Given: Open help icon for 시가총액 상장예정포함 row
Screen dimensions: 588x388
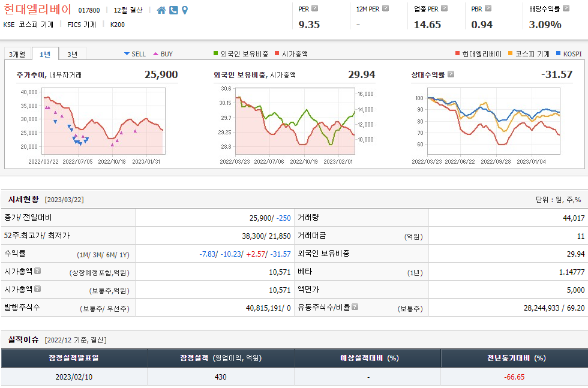Looking at the screenshot, I should pyautogui.click(x=37, y=270).
